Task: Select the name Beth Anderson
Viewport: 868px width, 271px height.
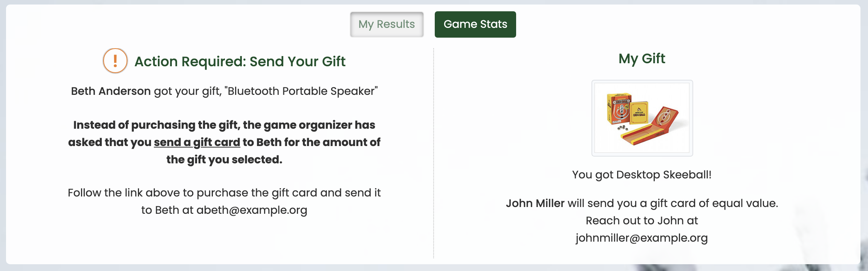Action: (x=111, y=91)
